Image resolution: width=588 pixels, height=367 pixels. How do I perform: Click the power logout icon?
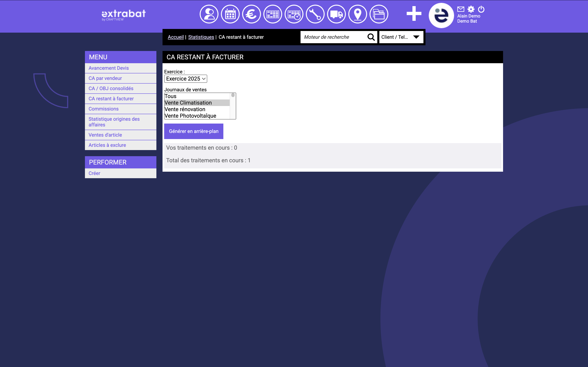481,9
